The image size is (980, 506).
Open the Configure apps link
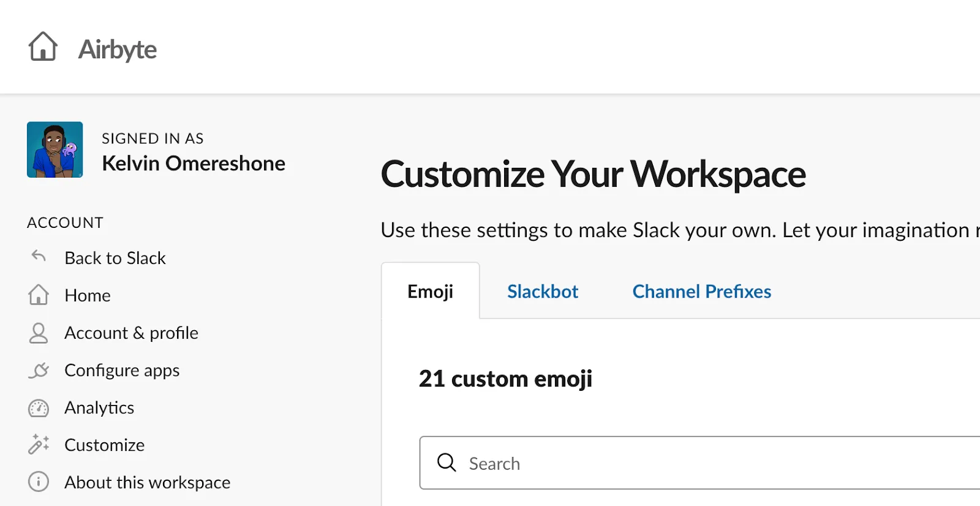(x=122, y=371)
